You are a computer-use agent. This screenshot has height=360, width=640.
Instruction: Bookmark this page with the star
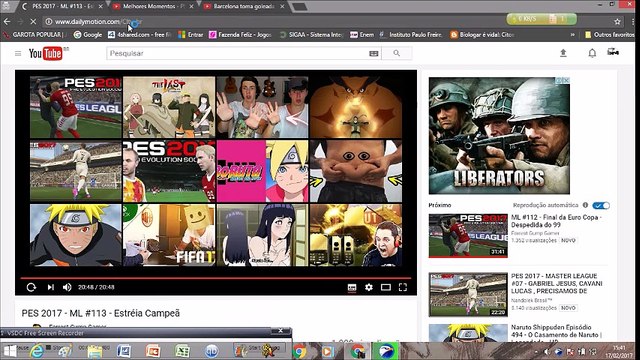tap(617, 22)
